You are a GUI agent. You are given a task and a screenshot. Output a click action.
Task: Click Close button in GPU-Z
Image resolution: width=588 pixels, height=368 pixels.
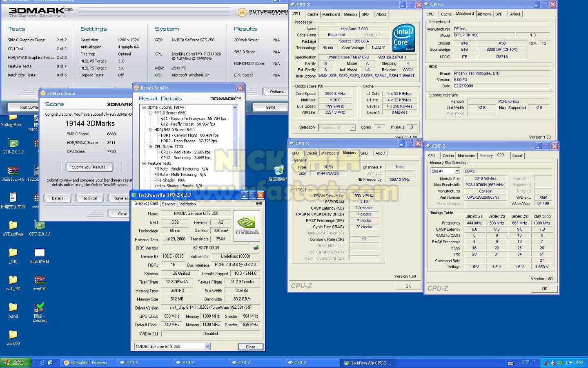251,347
